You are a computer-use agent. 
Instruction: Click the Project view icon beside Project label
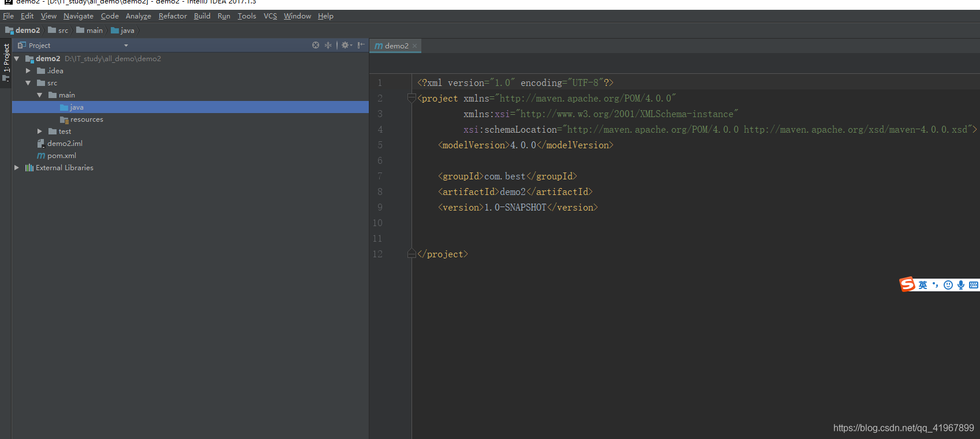point(22,45)
